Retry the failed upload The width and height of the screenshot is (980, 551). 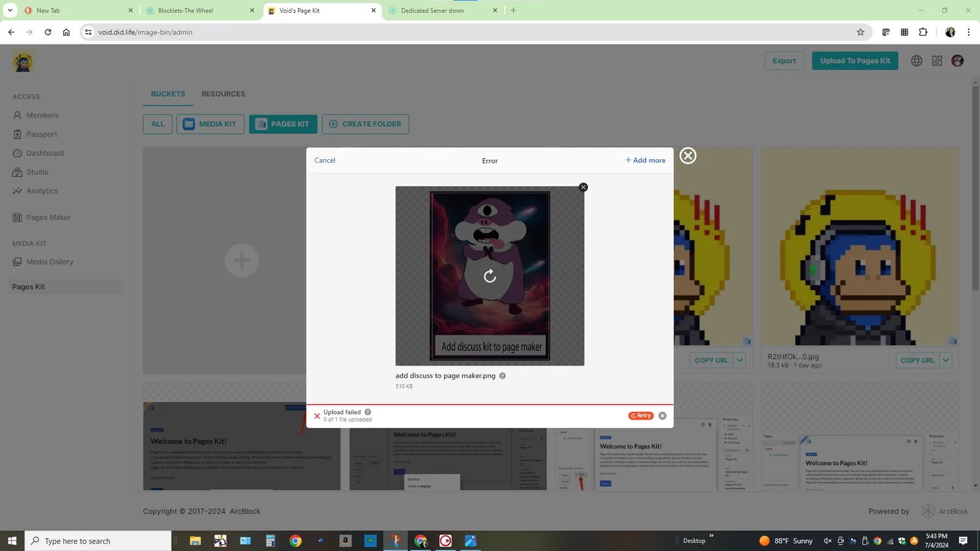[641, 416]
